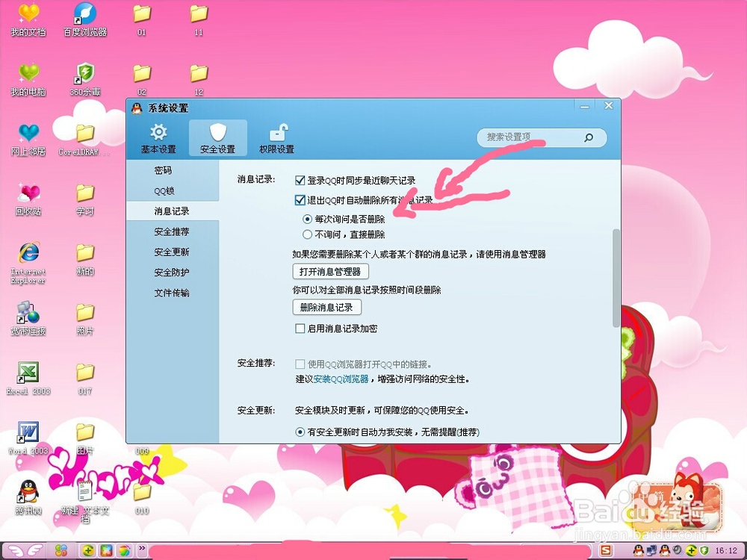Select the folder named 11
The height and width of the screenshot is (560, 747).
pyautogui.click(x=199, y=20)
